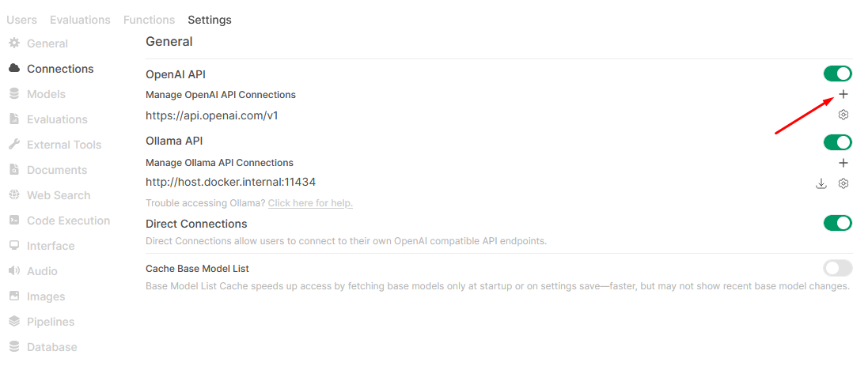Open settings gear for api.openai.com connection
The width and height of the screenshot is (868, 366).
click(843, 115)
